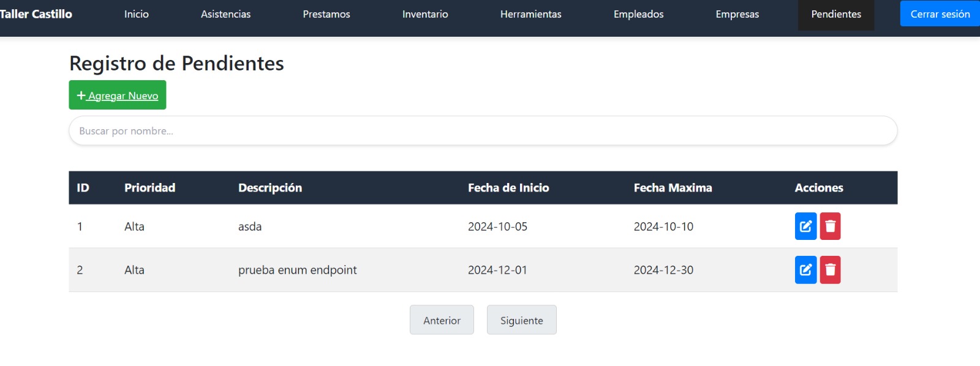Open the Inventario section
This screenshot has width=980, height=366.
point(425,14)
